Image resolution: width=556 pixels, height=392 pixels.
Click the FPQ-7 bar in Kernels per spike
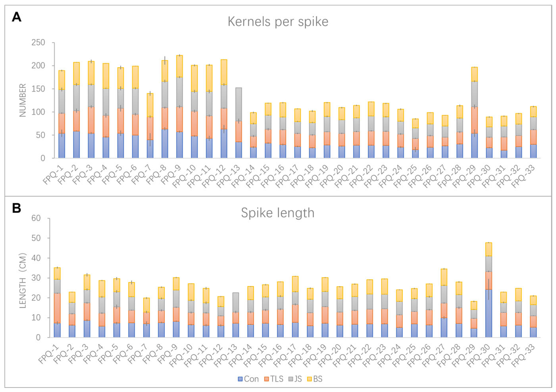click(x=150, y=126)
